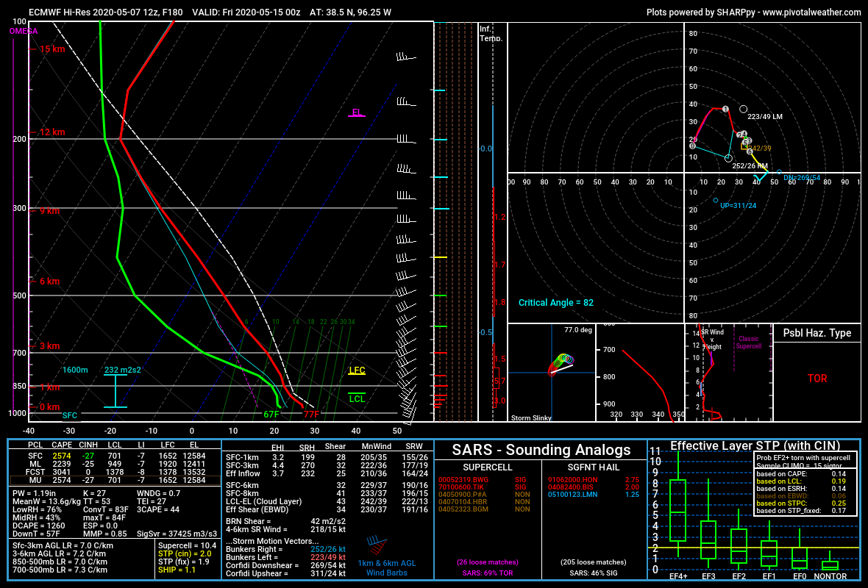868x588 pixels.
Task: Click the BRN Shear = row label
Action: [x=249, y=522]
